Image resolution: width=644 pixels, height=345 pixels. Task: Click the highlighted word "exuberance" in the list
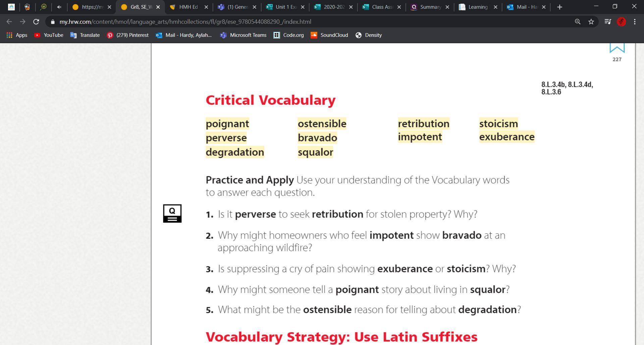click(x=507, y=137)
